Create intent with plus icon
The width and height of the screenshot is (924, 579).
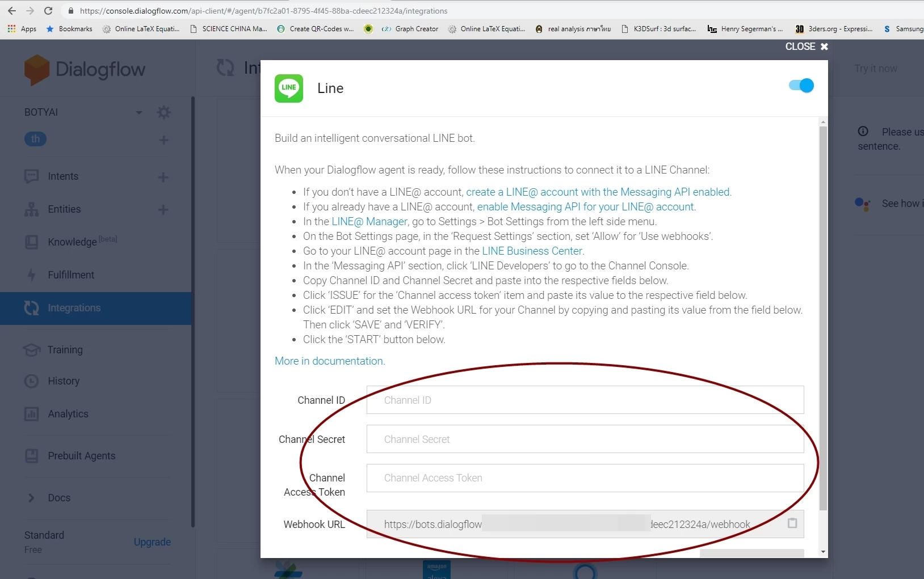point(163,177)
